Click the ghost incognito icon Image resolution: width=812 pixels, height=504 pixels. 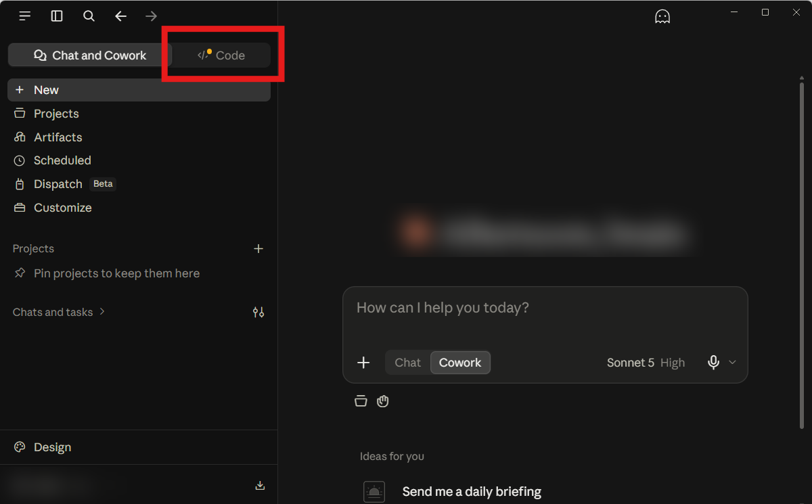pos(662,17)
